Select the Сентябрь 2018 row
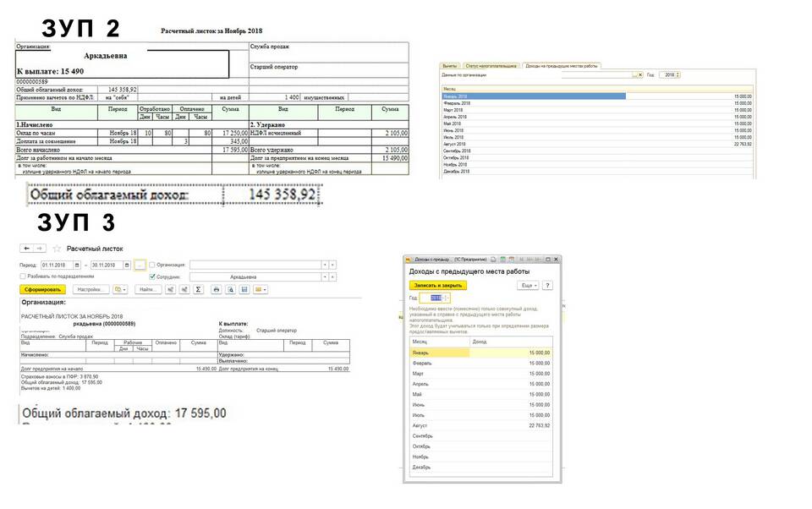The height and width of the screenshot is (509, 812). click(x=597, y=151)
